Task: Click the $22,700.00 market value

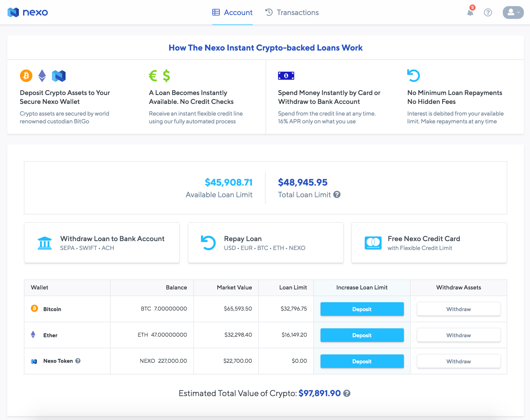Action: (x=237, y=361)
